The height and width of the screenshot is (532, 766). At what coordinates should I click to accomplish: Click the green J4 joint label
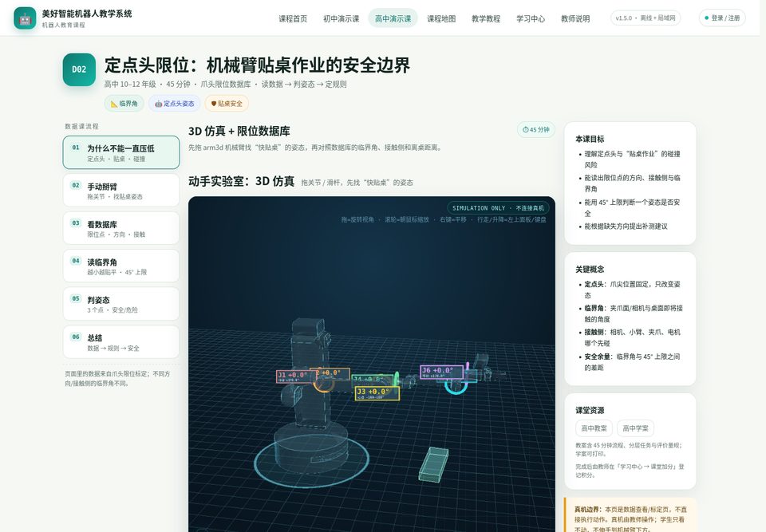click(x=373, y=380)
